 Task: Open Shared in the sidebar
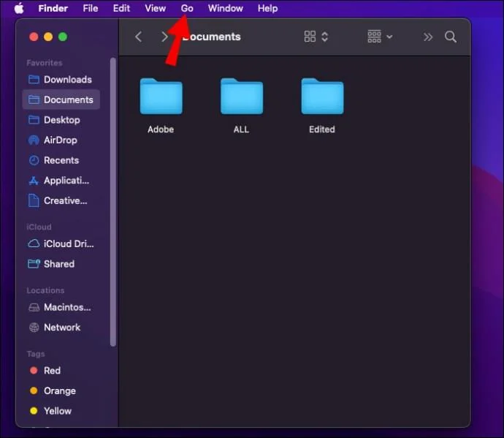pyautogui.click(x=61, y=264)
